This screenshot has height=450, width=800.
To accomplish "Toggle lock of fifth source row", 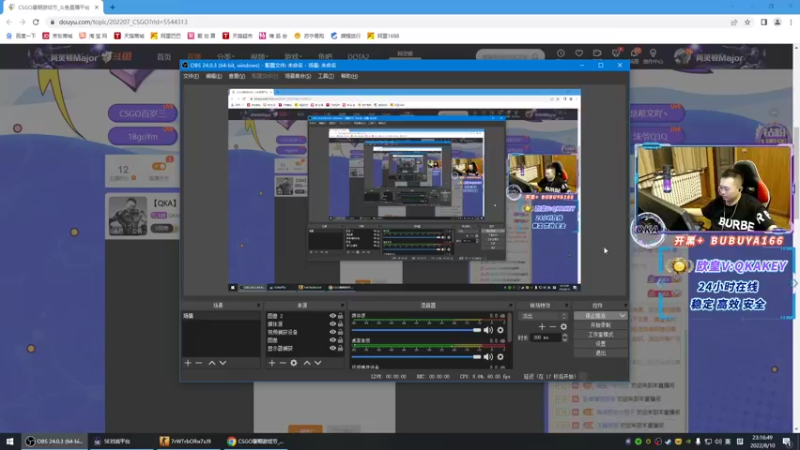I will pyautogui.click(x=340, y=348).
